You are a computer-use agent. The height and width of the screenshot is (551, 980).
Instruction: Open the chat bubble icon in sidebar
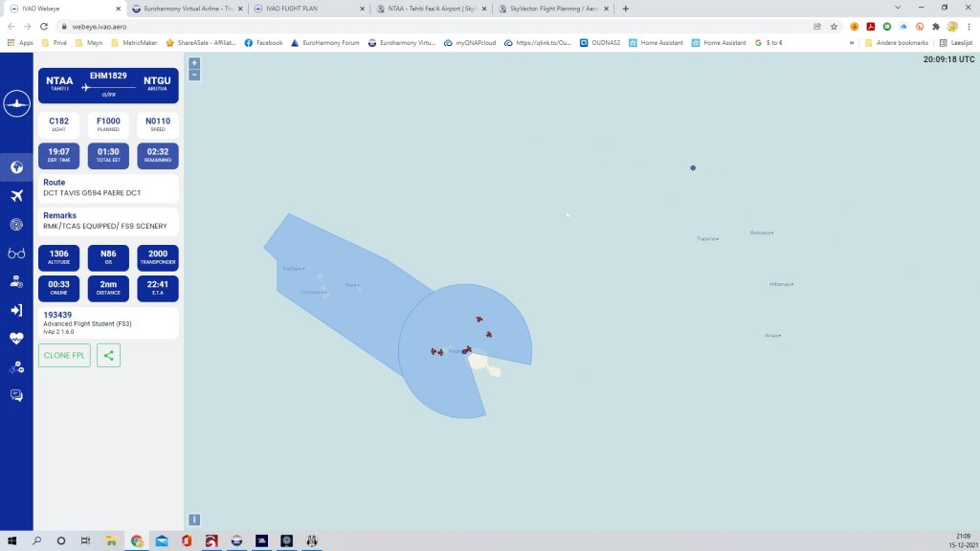[16, 395]
